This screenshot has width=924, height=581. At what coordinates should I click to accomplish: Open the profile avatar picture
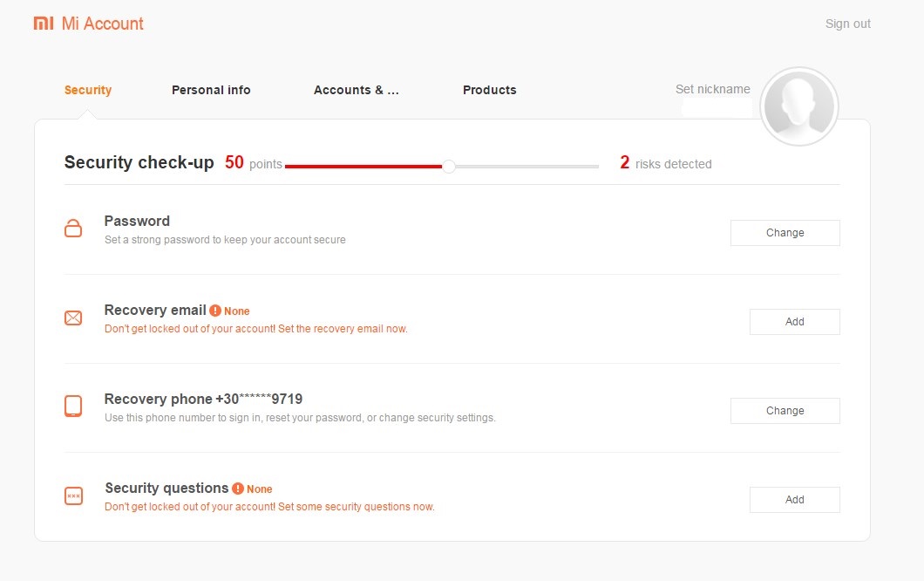pyautogui.click(x=798, y=106)
